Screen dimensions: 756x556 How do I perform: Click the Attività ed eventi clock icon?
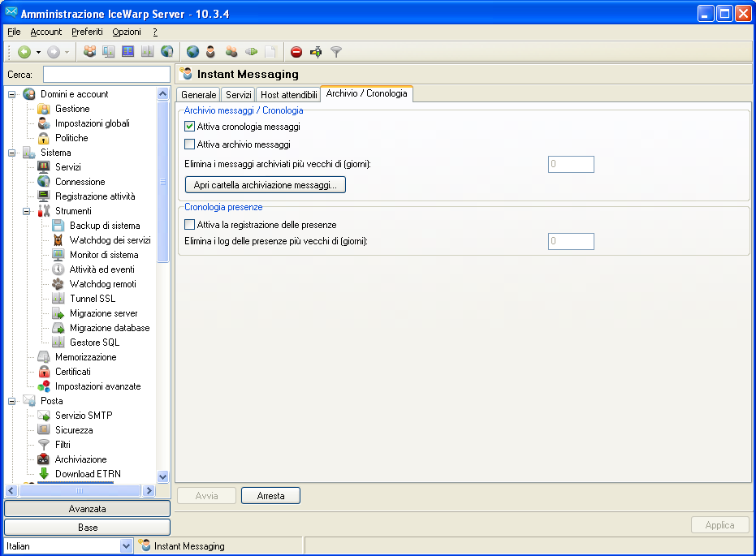point(58,269)
